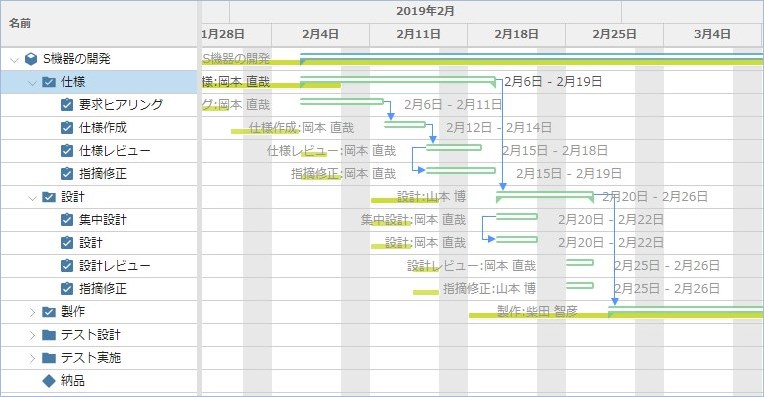The width and height of the screenshot is (764, 397).
Task: Click the 2月18日 week header
Action: (516, 35)
